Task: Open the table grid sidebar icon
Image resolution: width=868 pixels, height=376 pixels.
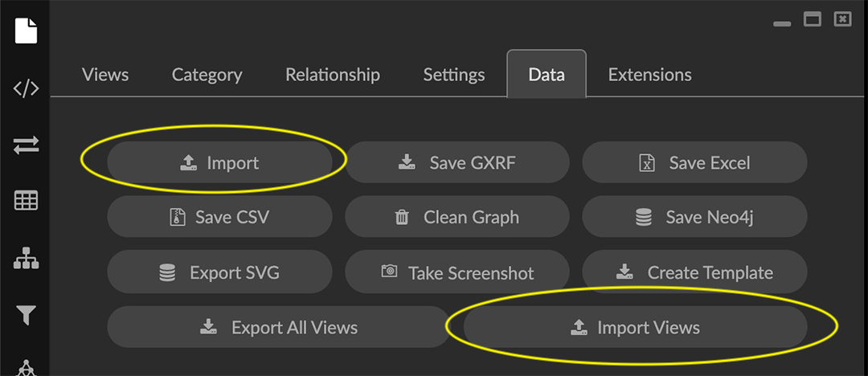Action: tap(26, 201)
